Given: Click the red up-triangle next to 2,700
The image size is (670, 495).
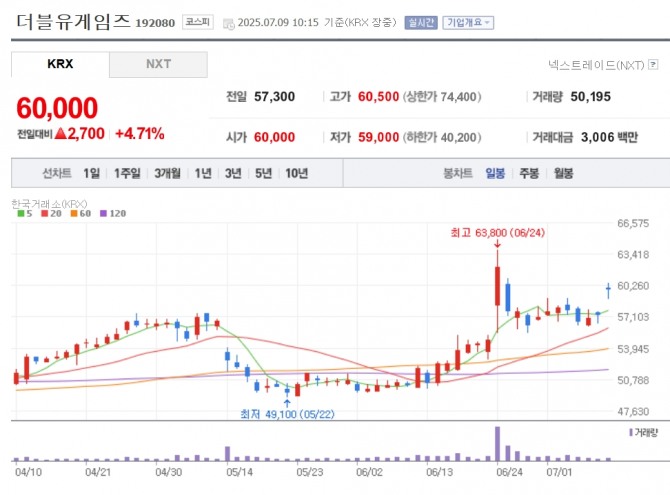Looking at the screenshot, I should tap(61, 133).
